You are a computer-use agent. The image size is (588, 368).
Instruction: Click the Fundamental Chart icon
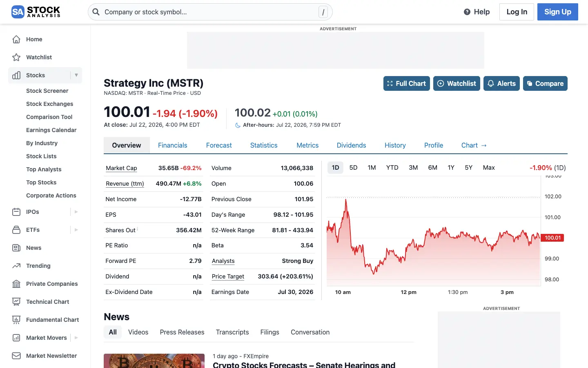coord(16,320)
